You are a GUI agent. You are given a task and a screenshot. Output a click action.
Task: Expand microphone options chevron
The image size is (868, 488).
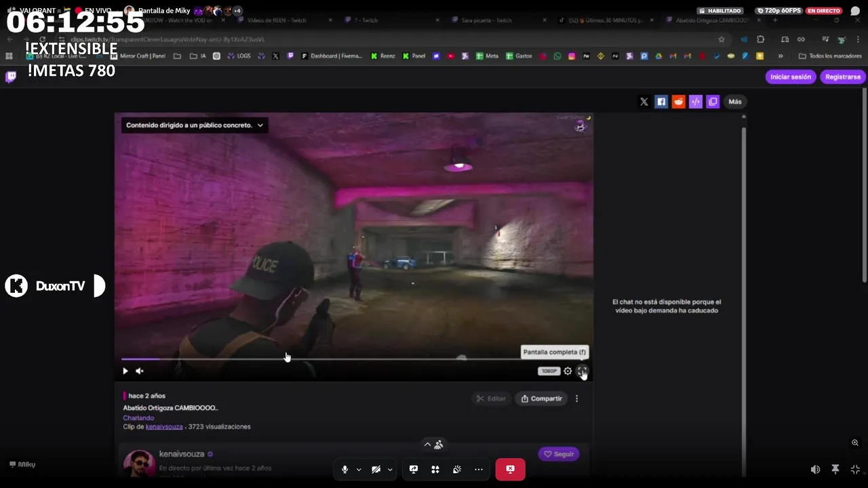click(x=359, y=469)
